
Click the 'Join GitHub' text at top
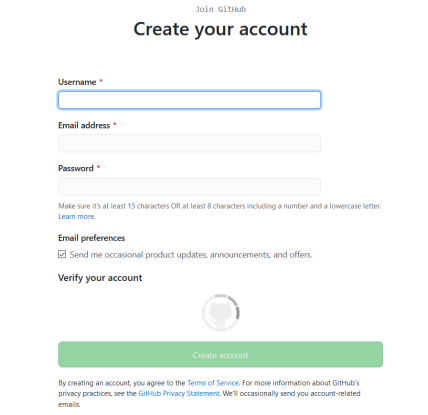[x=220, y=9]
